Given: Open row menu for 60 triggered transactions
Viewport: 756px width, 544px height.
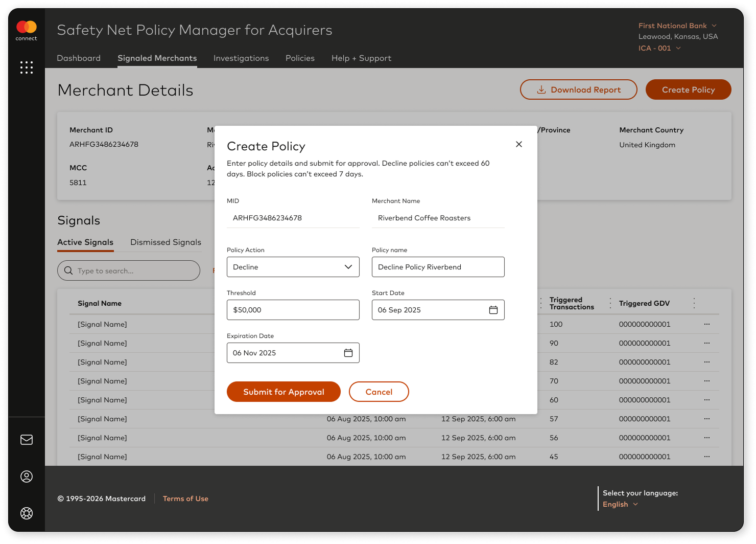Looking at the screenshot, I should tap(707, 400).
